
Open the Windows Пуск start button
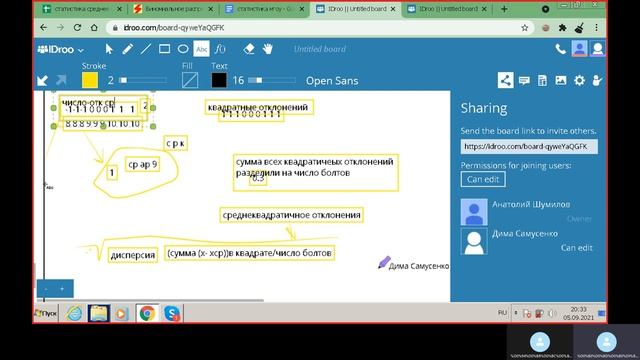coord(46,313)
